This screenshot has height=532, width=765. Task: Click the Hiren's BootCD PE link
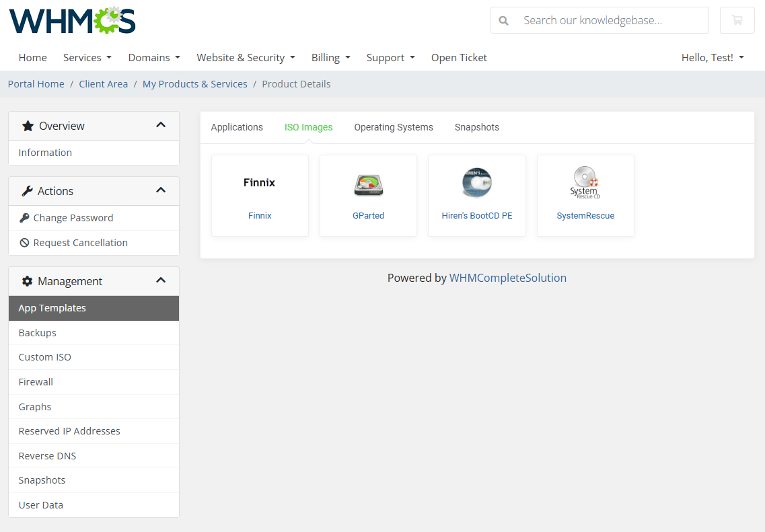tap(476, 215)
